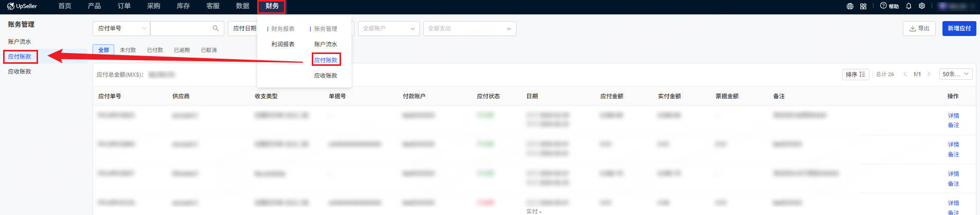This screenshot has width=980, height=215.
Task: Expand the 全部支出 dropdown
Action: pos(470,28)
